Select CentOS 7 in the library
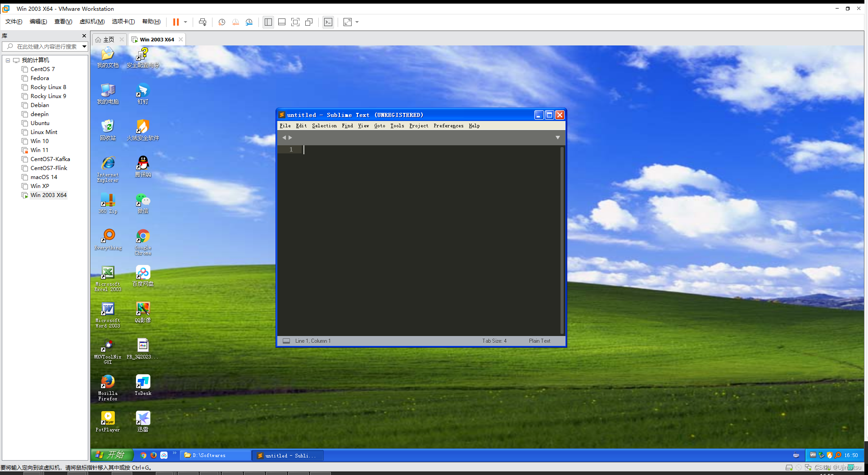Screen dimensions: 868x475 [42, 69]
